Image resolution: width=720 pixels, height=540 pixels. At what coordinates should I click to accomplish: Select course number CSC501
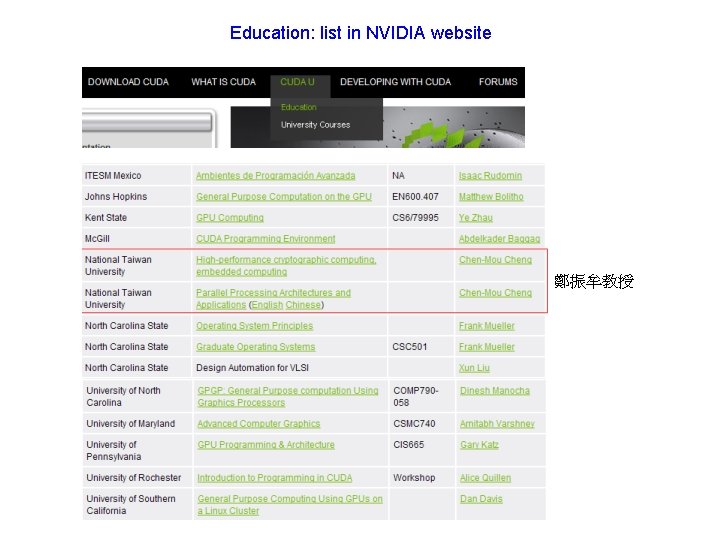point(410,347)
